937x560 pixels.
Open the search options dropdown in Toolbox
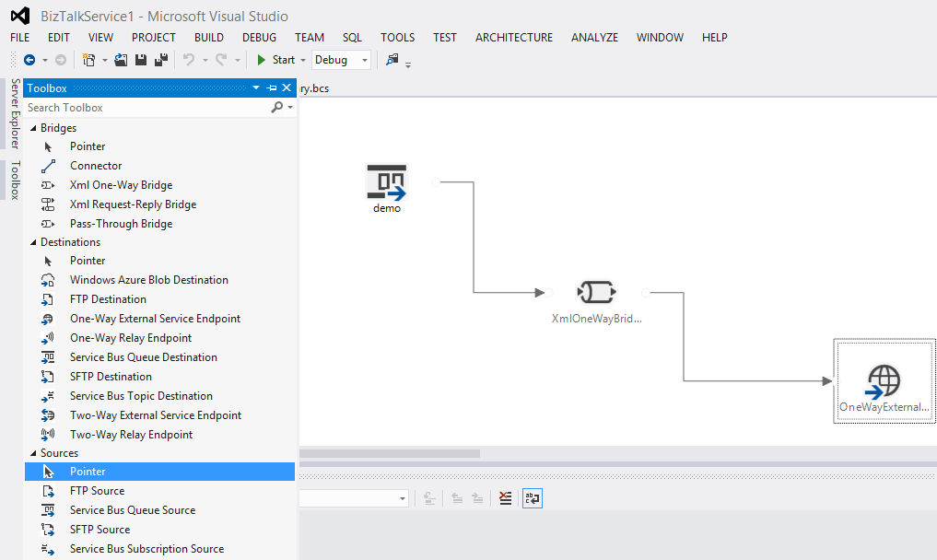(290, 108)
